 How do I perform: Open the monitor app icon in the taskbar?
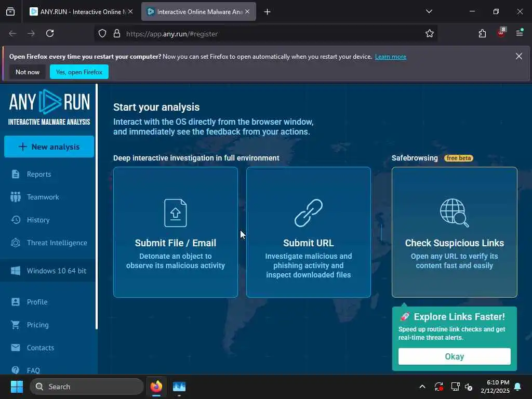(x=179, y=387)
